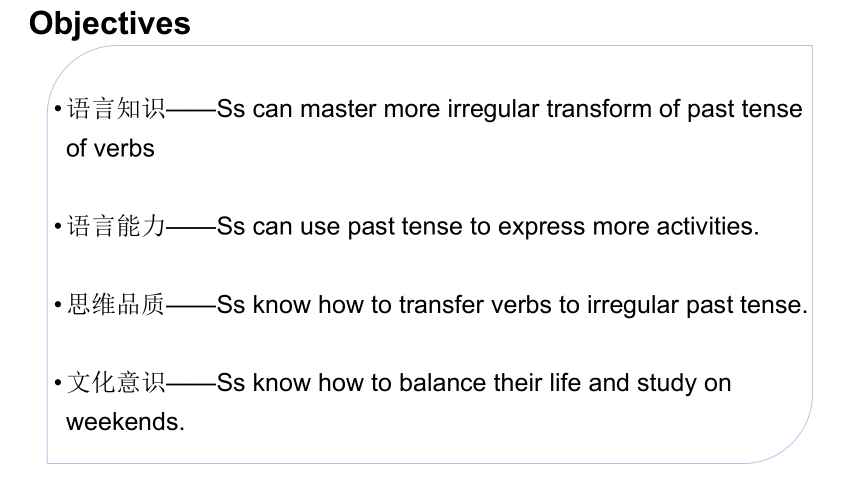Click the sentence about transferring verbs
The width and height of the screenshot is (860, 484).
pos(512,305)
